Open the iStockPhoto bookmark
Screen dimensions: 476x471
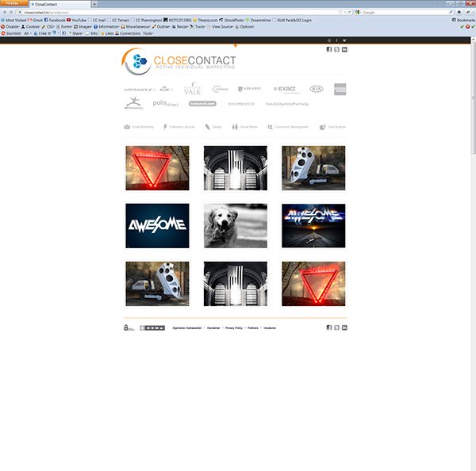pyautogui.click(x=232, y=20)
